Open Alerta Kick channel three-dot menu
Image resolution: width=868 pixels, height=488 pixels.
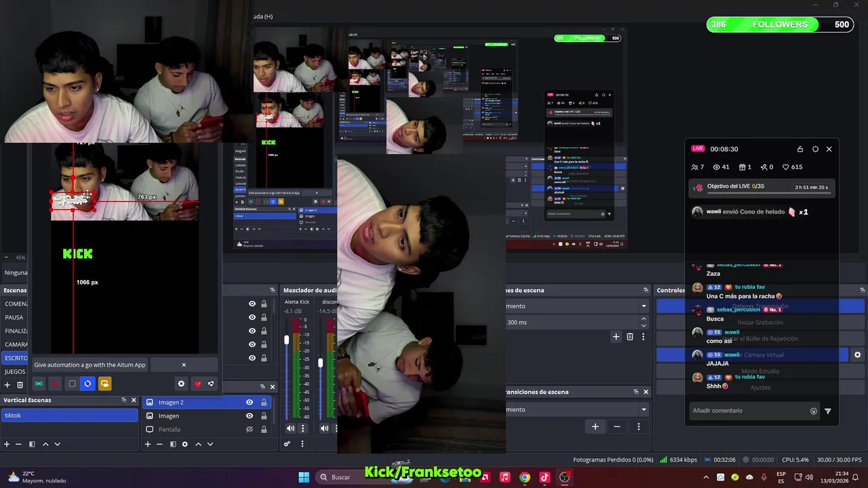(302, 428)
